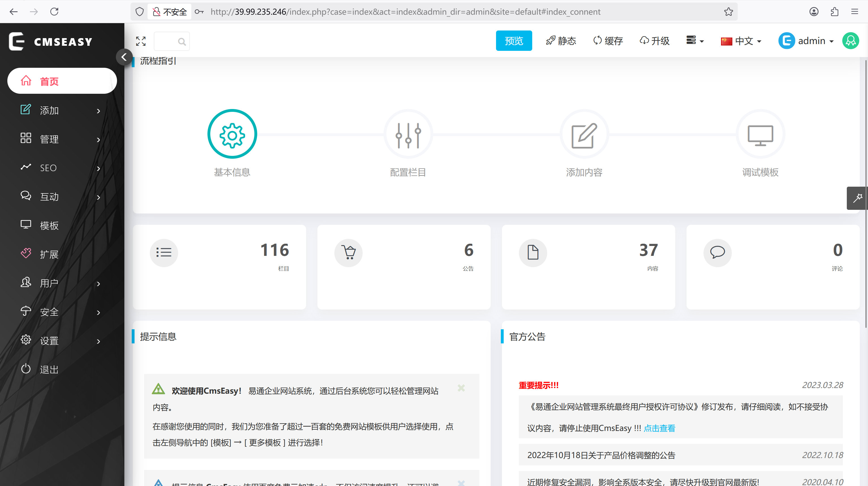Viewport: 868px width, 486px height.
Task: Open the 模板 sidebar item
Action: click(62, 225)
